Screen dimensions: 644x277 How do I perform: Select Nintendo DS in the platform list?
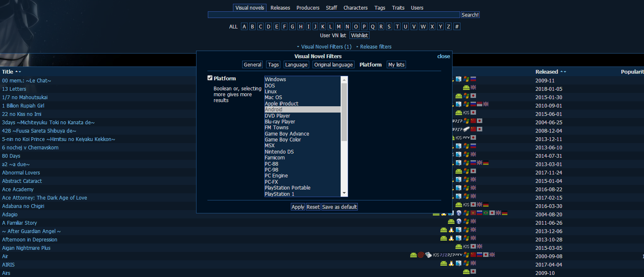click(x=303, y=151)
